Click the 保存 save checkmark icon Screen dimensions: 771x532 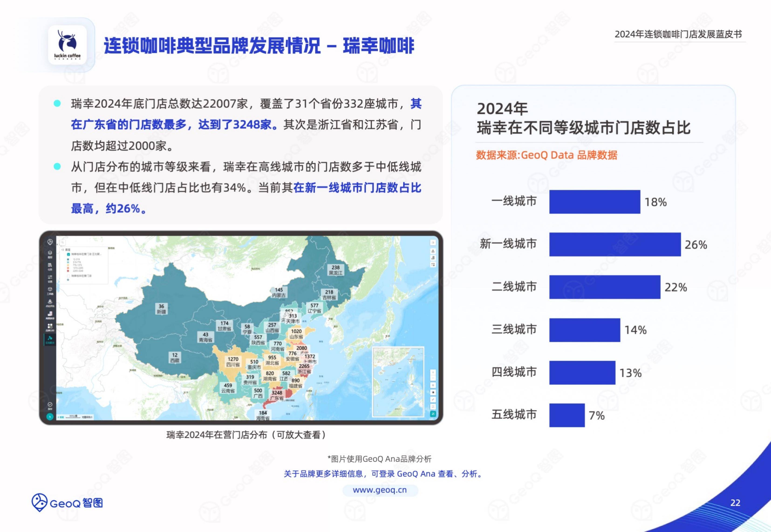50,406
